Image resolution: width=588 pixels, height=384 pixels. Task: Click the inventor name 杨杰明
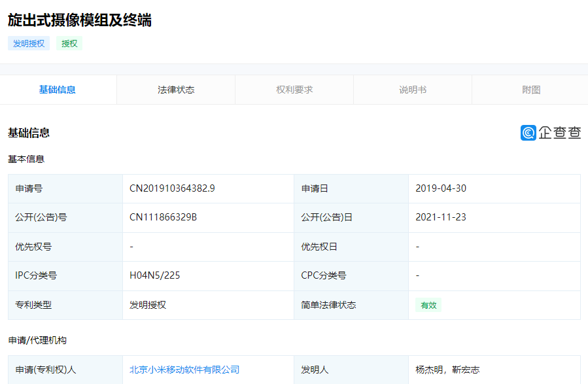tap(428, 369)
